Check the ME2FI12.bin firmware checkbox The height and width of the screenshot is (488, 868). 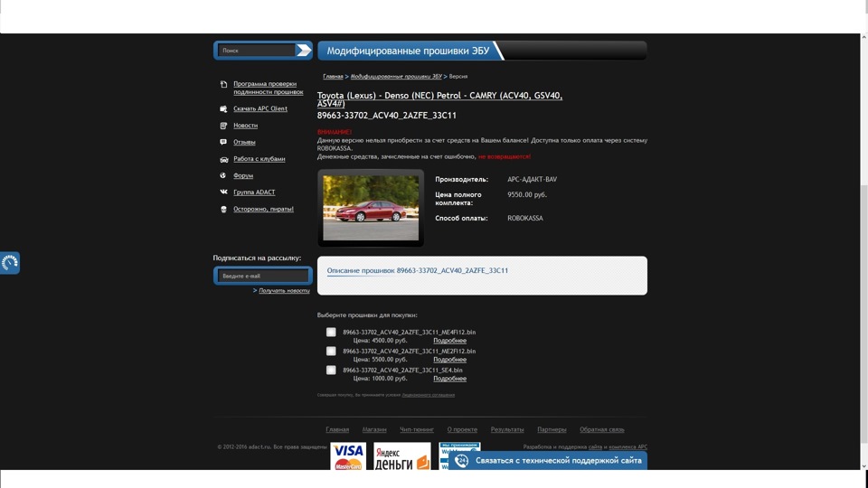click(x=331, y=351)
